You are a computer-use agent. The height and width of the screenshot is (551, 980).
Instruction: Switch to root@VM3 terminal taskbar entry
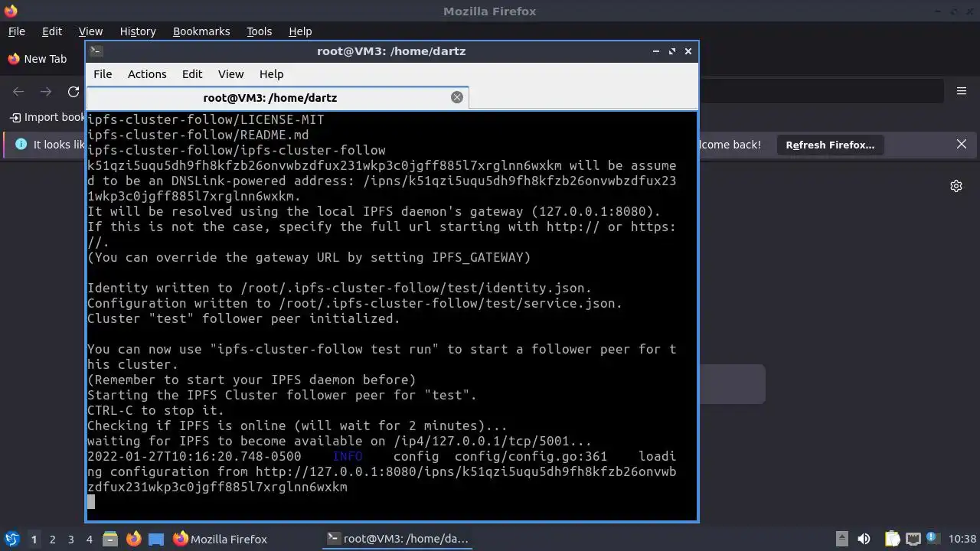(397, 539)
